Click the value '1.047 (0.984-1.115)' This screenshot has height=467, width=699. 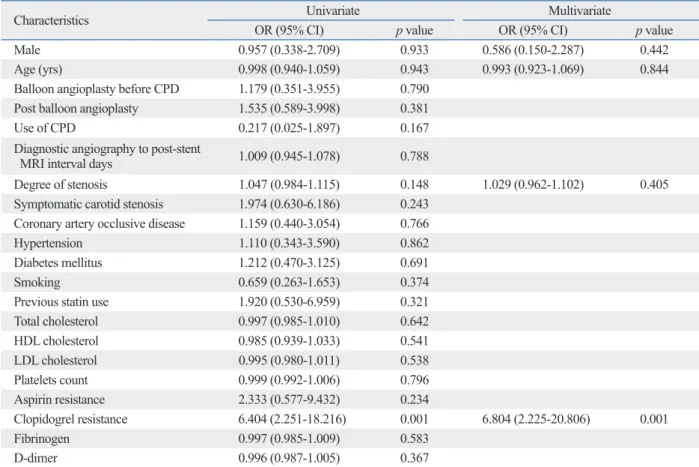coord(289,184)
